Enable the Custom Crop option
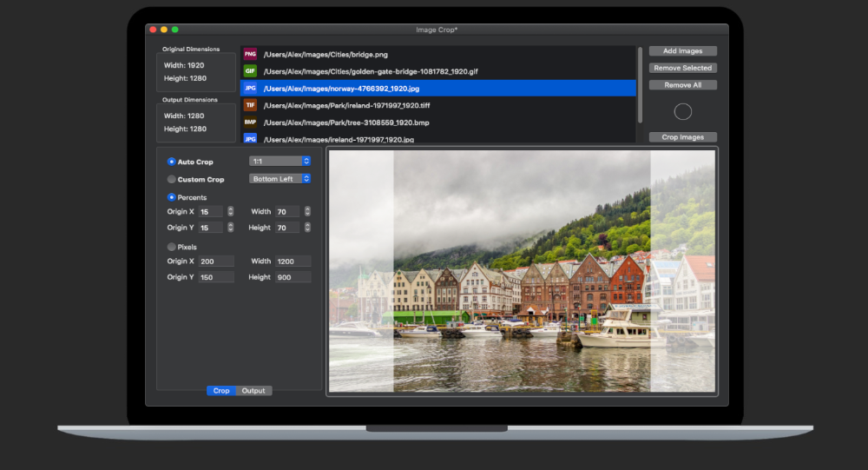Screen dimensions: 868x470 click(172, 179)
